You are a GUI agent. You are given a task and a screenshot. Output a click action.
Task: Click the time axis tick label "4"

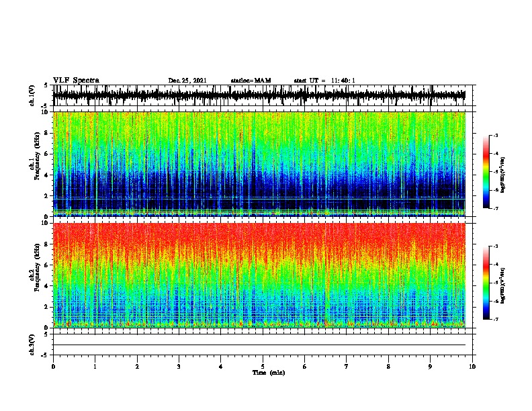(221, 367)
